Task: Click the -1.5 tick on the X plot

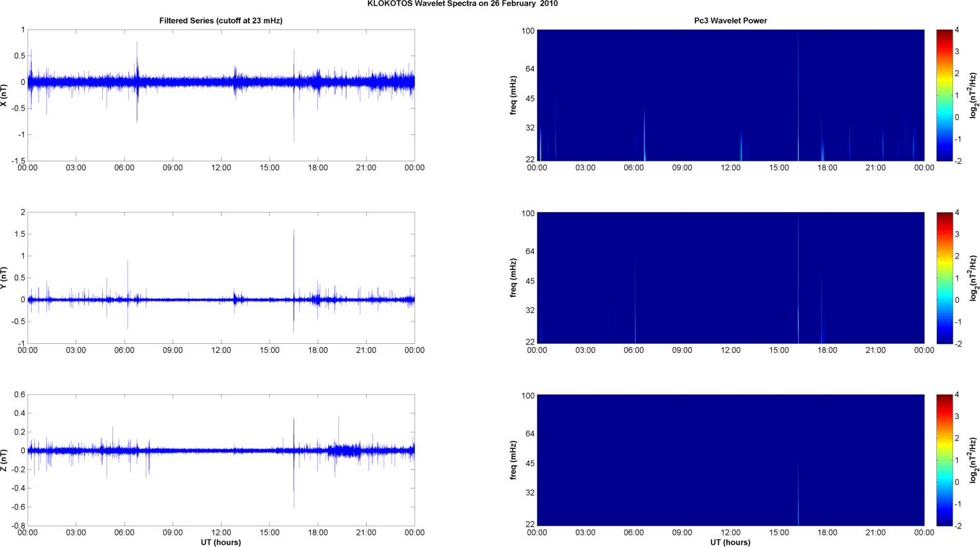Action: tap(18, 161)
